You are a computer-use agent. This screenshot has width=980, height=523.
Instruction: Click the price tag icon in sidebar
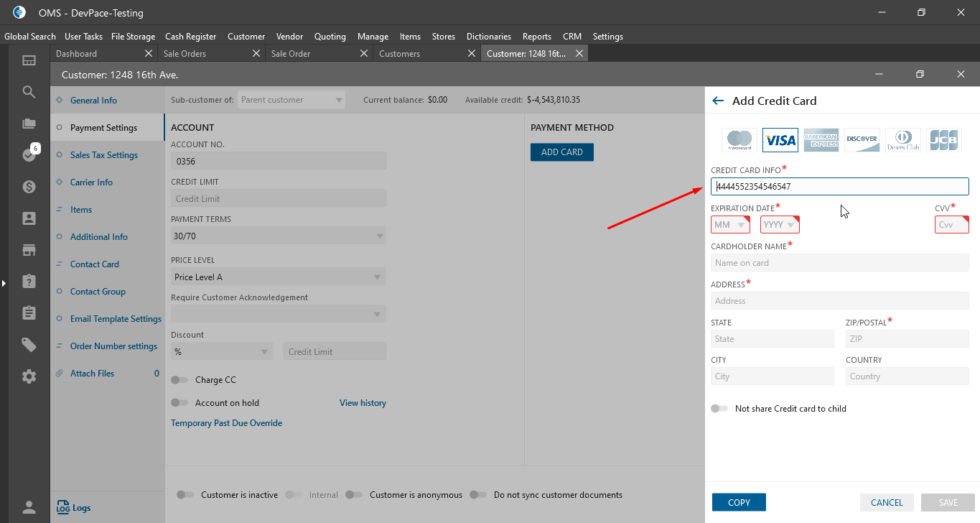[x=29, y=345]
